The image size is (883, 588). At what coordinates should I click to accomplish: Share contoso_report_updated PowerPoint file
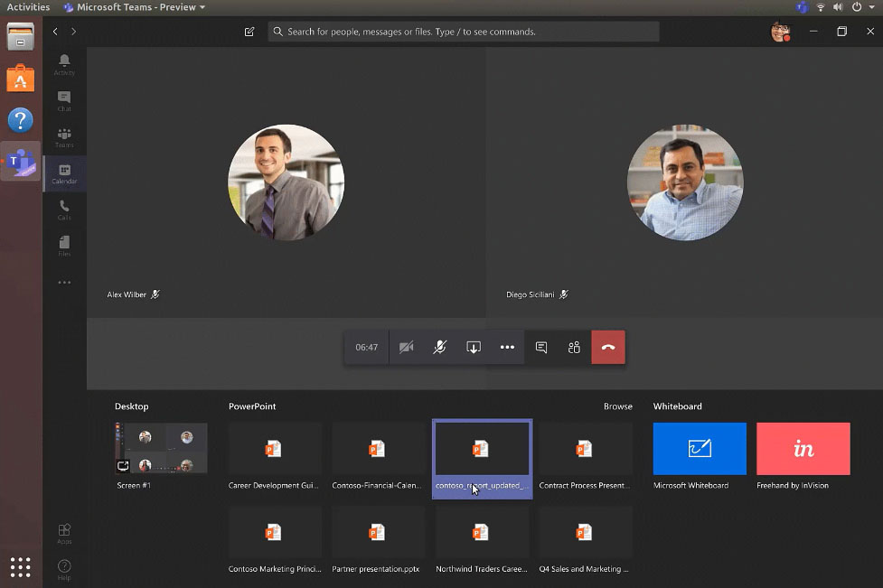[x=482, y=459]
